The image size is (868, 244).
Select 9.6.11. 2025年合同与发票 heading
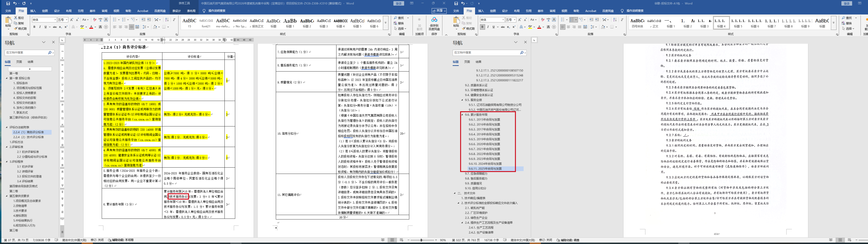[x=485, y=169]
